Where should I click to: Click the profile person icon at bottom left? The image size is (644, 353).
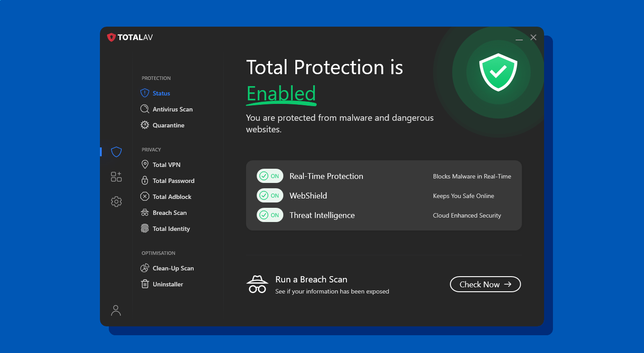[x=116, y=310]
